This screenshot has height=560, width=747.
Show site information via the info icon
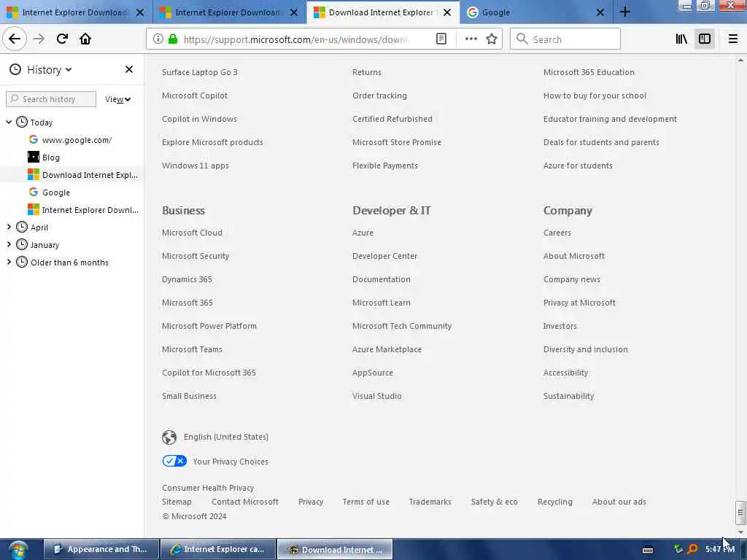coord(158,39)
